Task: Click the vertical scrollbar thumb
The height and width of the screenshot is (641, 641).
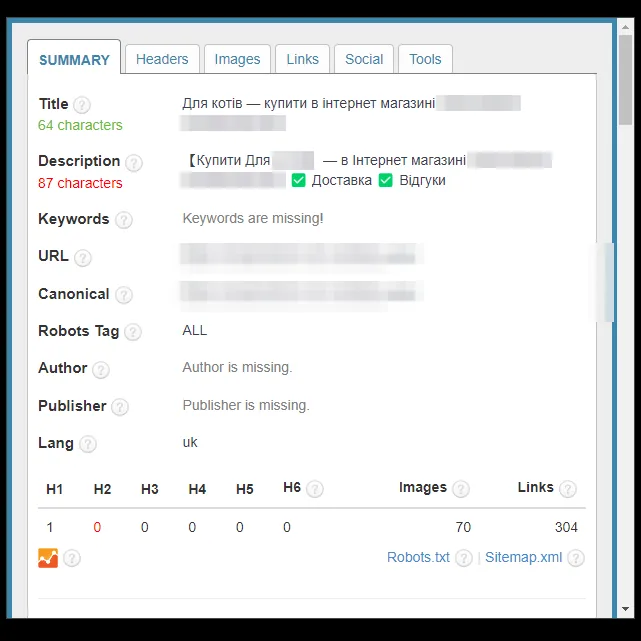Action: 625,80
